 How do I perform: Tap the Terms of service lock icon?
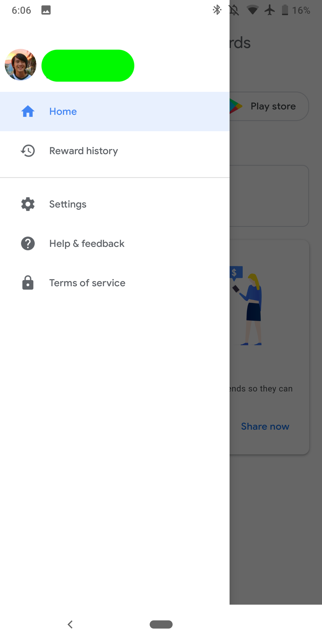(x=28, y=283)
